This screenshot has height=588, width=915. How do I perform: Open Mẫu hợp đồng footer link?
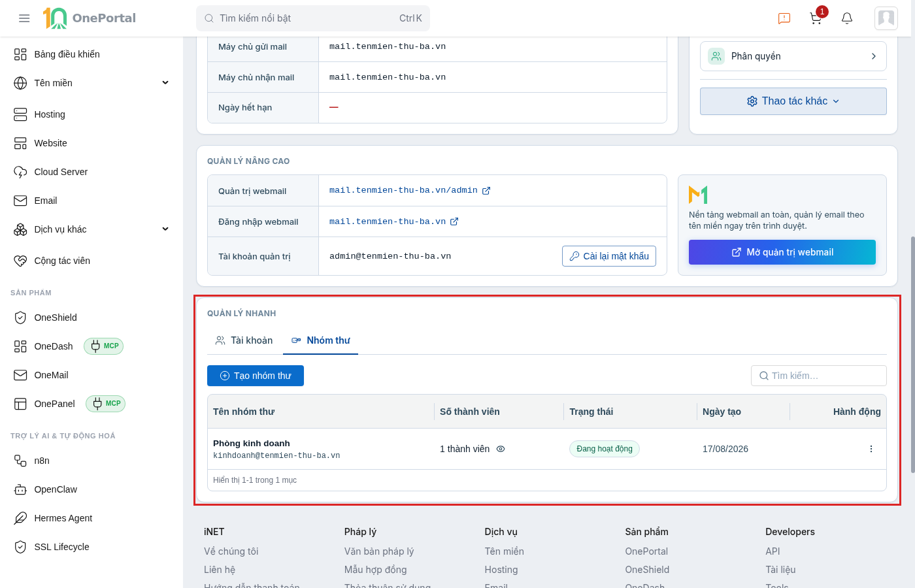pyautogui.click(x=376, y=570)
